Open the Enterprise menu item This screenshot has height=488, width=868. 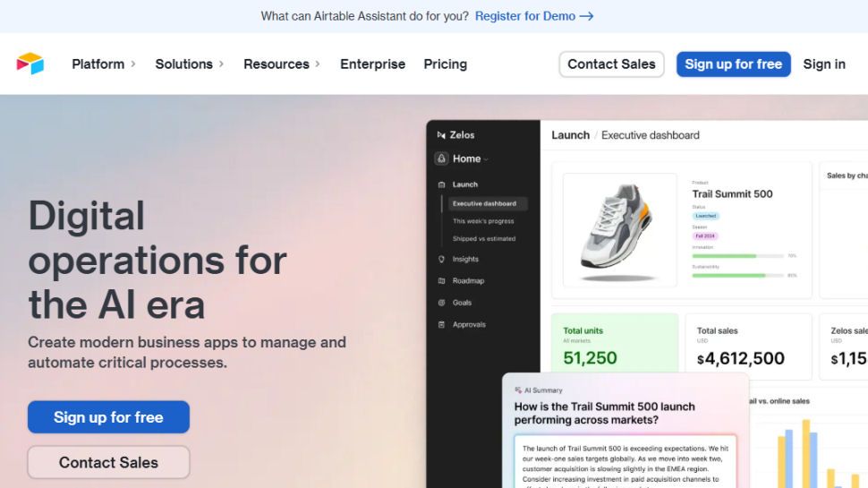click(372, 64)
